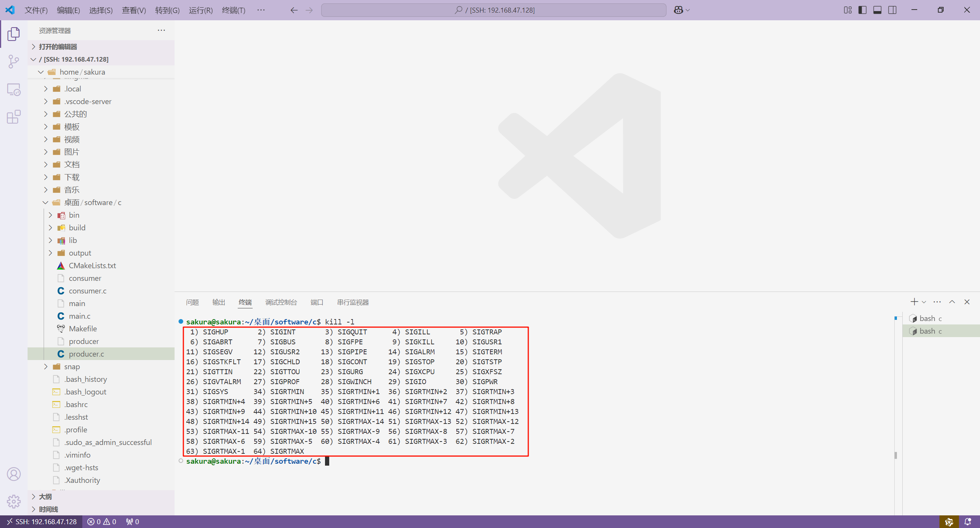Screen dimensions: 980x528
Task: Expand the snap folder
Action: click(101, 367)
